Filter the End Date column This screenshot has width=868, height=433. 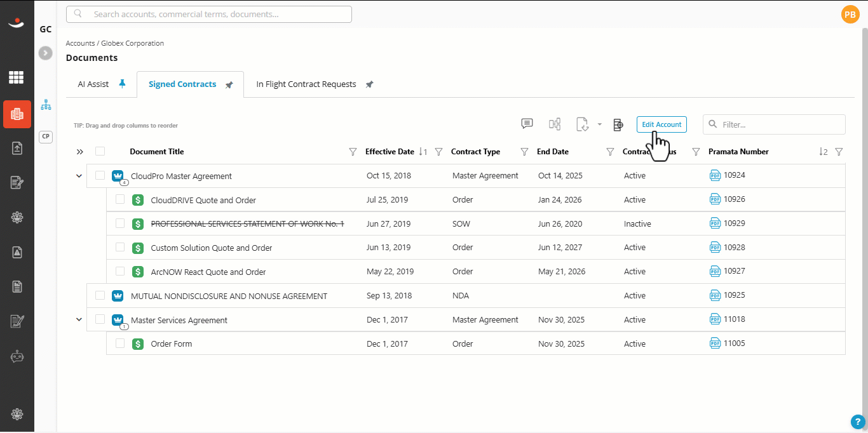[610, 152]
